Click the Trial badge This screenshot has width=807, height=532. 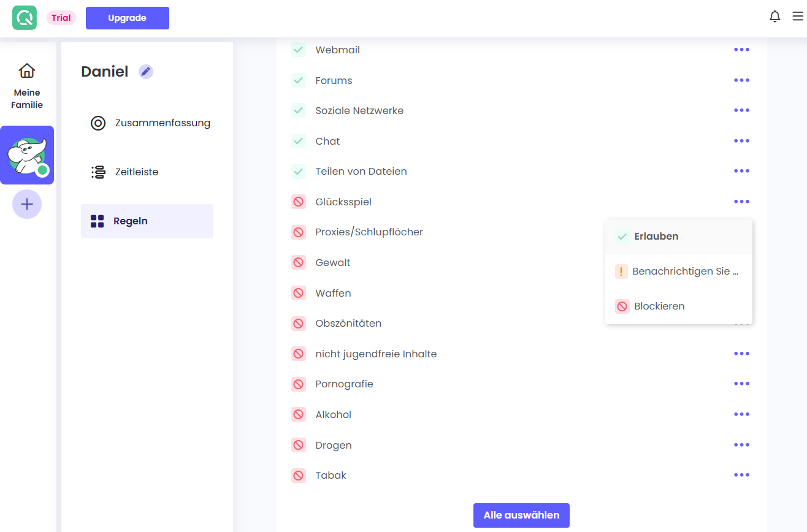point(61,18)
